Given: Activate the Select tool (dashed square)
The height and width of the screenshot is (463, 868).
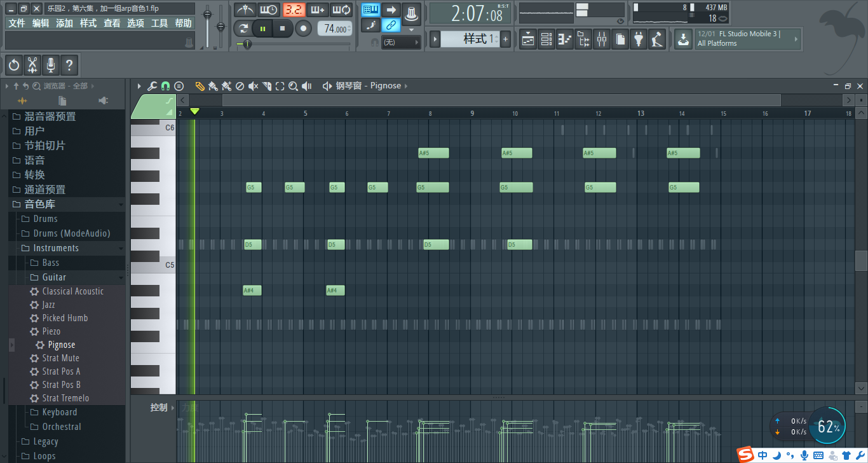Looking at the screenshot, I should pyautogui.click(x=280, y=86).
